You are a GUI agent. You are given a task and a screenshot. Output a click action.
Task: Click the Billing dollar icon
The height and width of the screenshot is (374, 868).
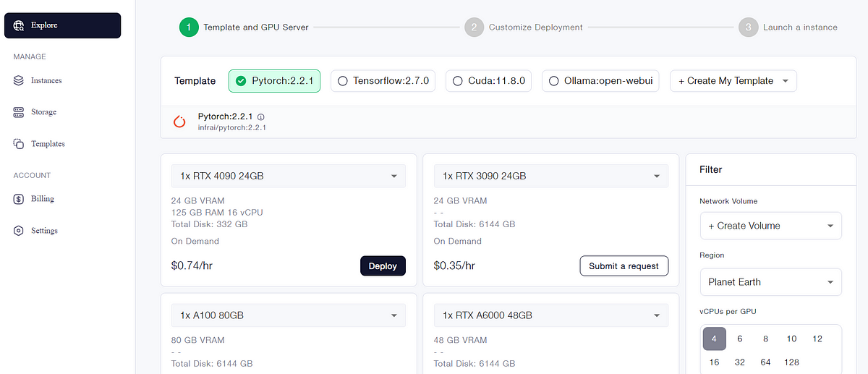point(19,199)
